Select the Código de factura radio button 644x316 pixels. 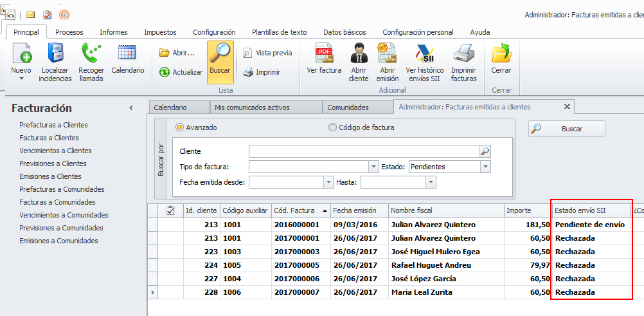[x=333, y=127]
